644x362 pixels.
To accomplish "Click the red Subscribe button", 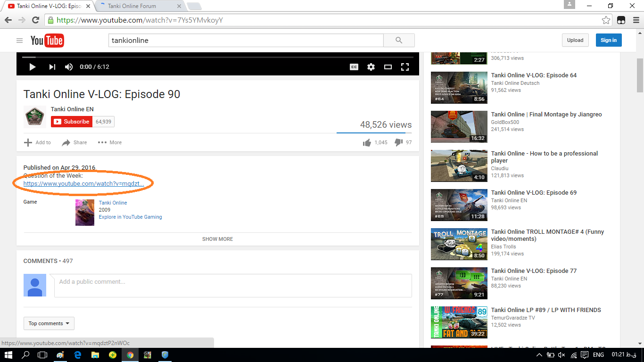I will click(72, 122).
